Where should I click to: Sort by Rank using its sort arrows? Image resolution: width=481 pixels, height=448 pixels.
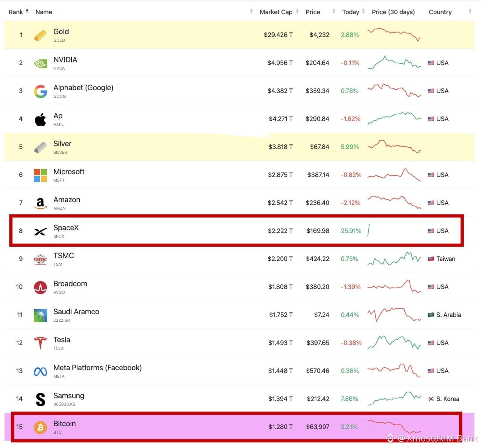[x=27, y=12]
